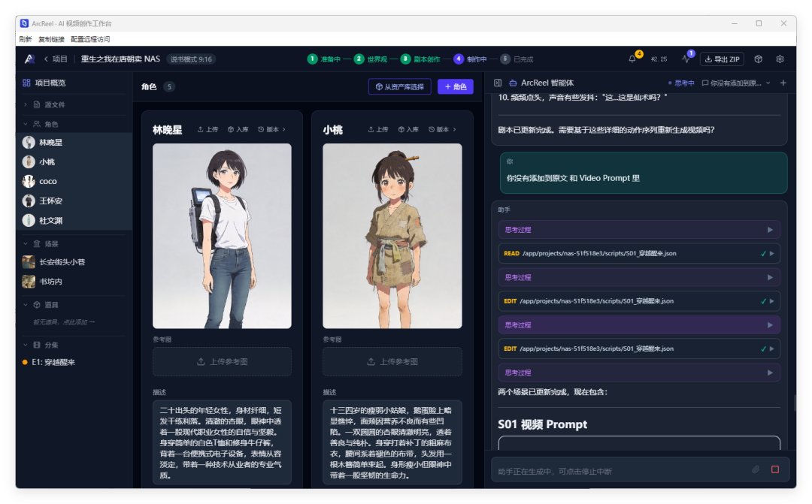Go to step 5 已完成
The width and height of the screenshot is (812, 504).
click(x=517, y=59)
